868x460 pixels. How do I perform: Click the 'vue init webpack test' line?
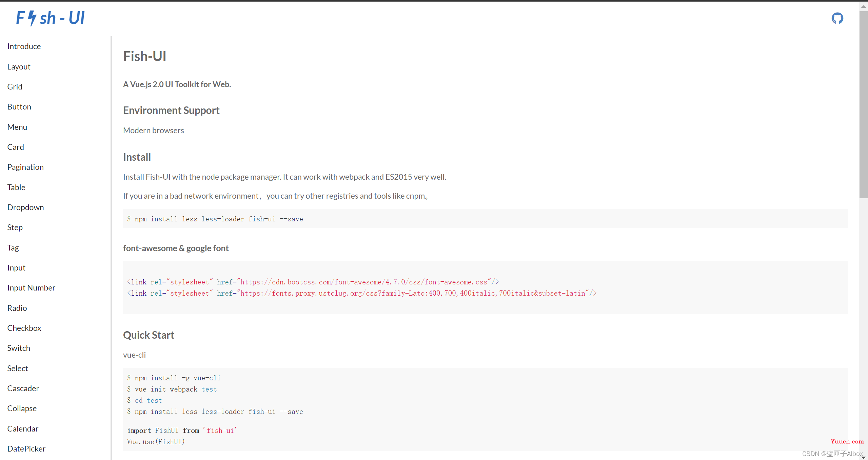(x=172, y=389)
